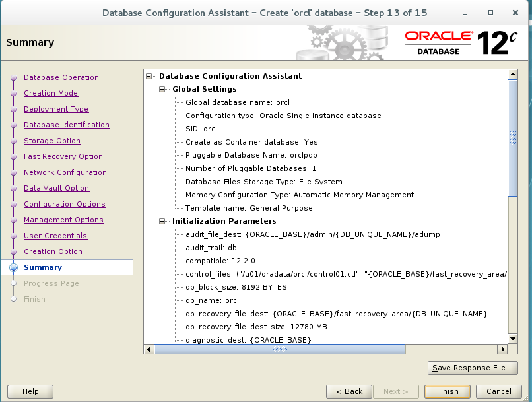Minimize the Database Configuration Assistant window
The width and height of the screenshot is (532, 402).
coord(465,13)
